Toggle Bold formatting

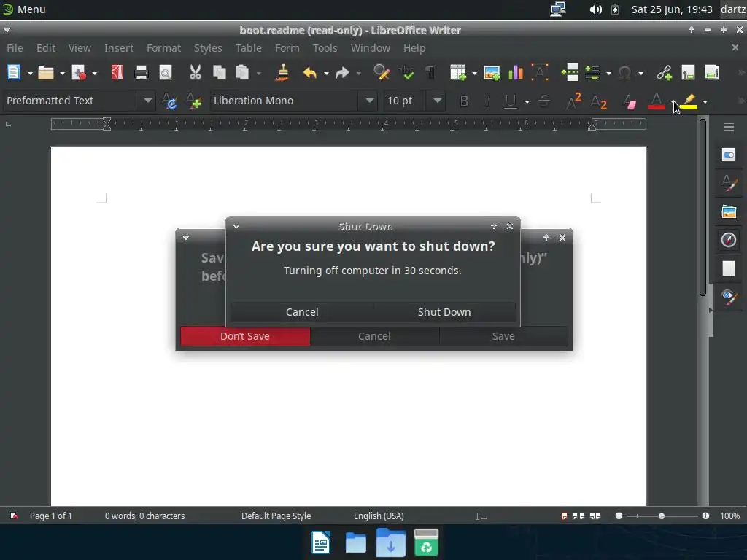tap(464, 101)
